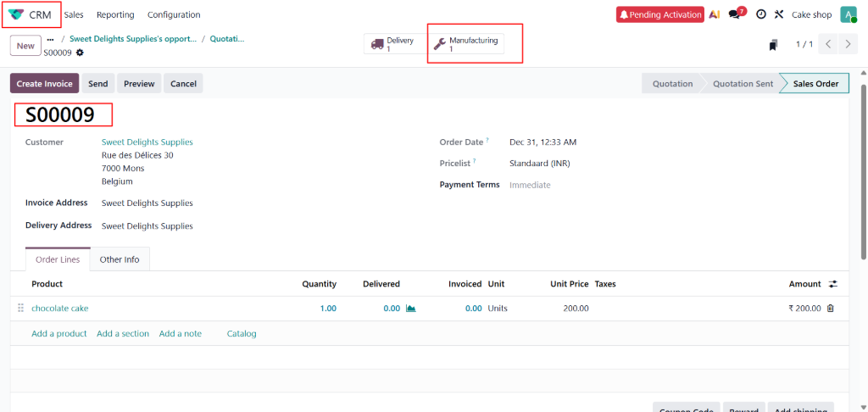Click the Create Invoice button
Image resolution: width=868 pixels, height=412 pixels.
pos(45,84)
